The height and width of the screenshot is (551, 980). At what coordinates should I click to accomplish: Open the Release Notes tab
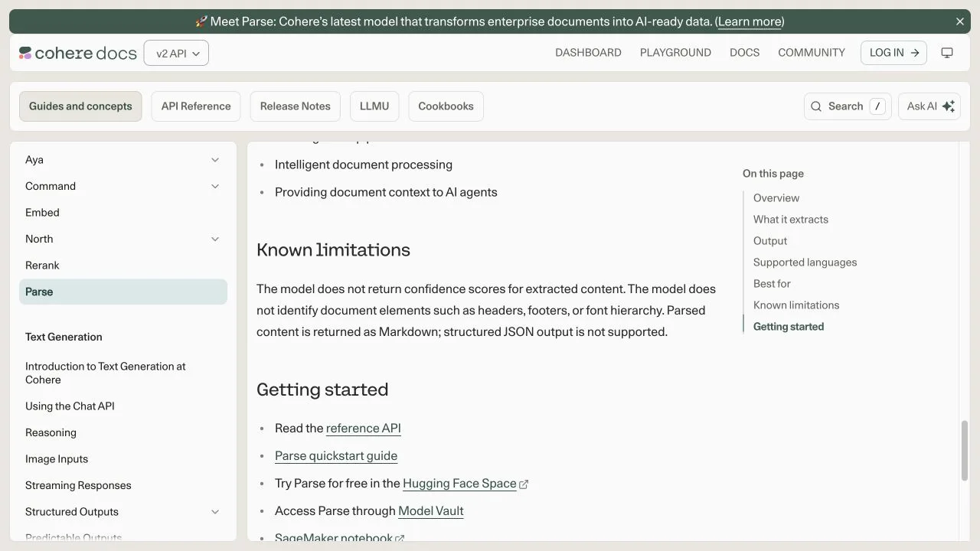296,106
